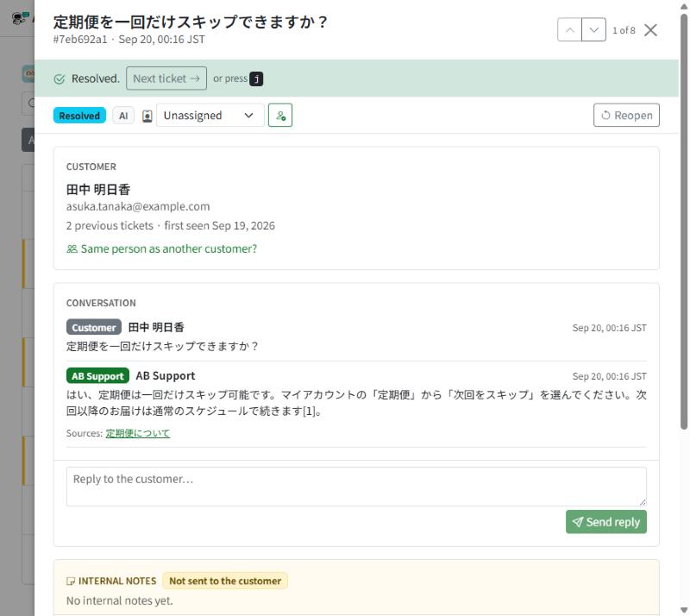The image size is (690, 616).
Task: Click the Send reply button
Action: 606,522
